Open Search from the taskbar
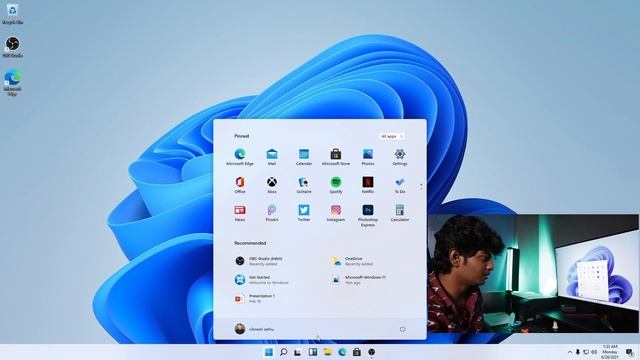Image resolution: width=640 pixels, height=360 pixels. tap(283, 352)
